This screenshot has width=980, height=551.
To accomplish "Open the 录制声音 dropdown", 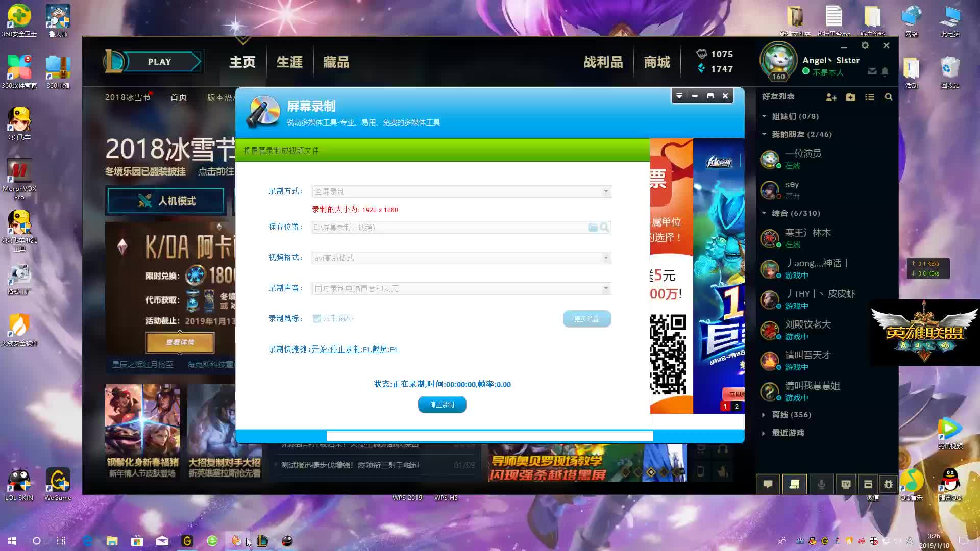I will click(x=605, y=288).
